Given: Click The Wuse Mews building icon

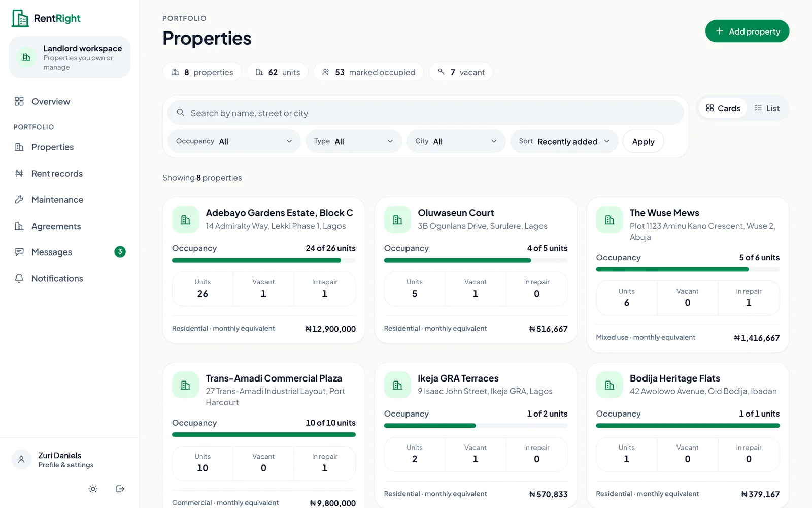Looking at the screenshot, I should point(610,219).
